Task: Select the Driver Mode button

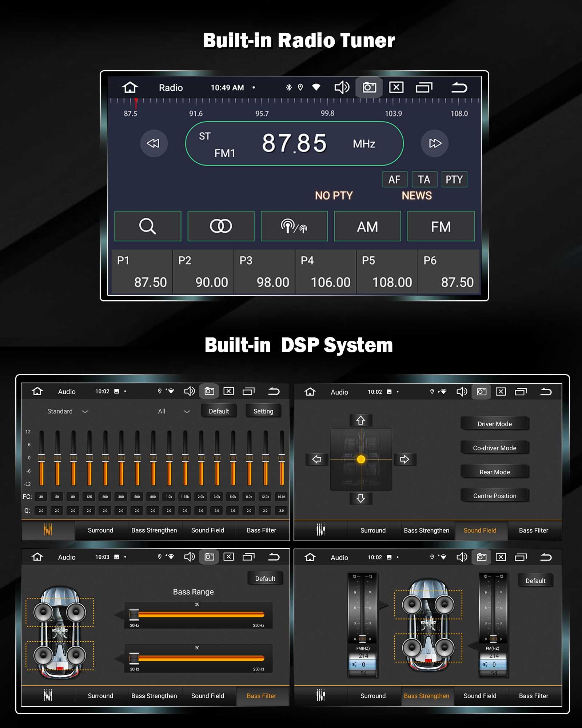Action: 494,424
